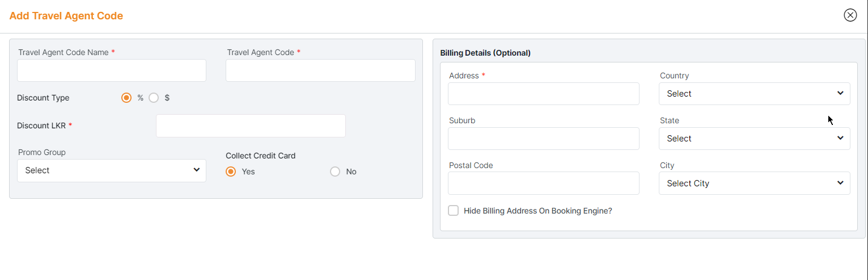Click the Collect Credit Card label

tap(260, 156)
